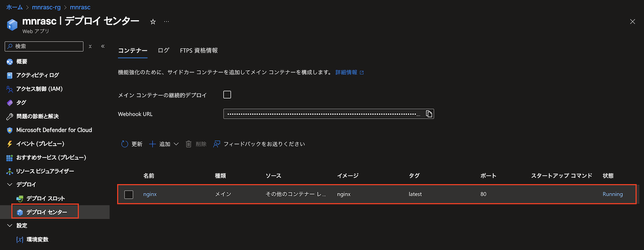This screenshot has width=644, height=250.
Task: Click the ソース column header
Action: tap(274, 176)
